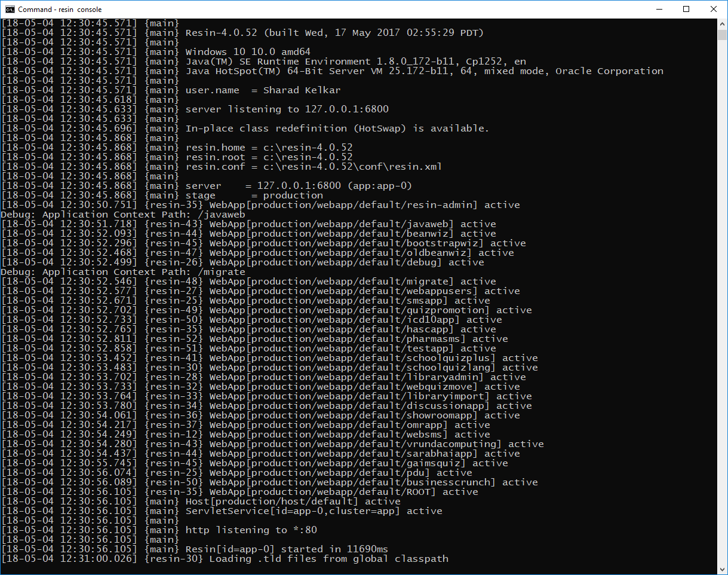Image resolution: width=728 pixels, height=575 pixels.
Task: Click the Command Prompt icon in title bar
Action: point(10,10)
